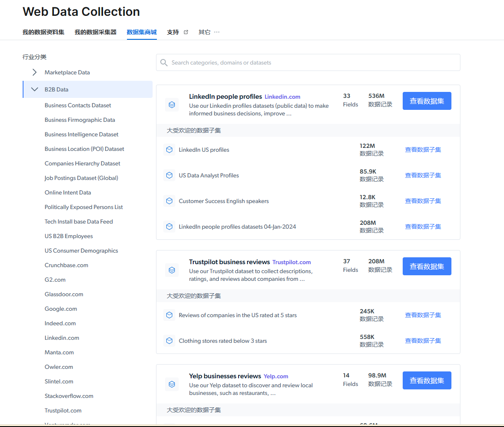The image size is (504, 427).
Task: Select Tech Install base Data Feed
Action: 79,222
